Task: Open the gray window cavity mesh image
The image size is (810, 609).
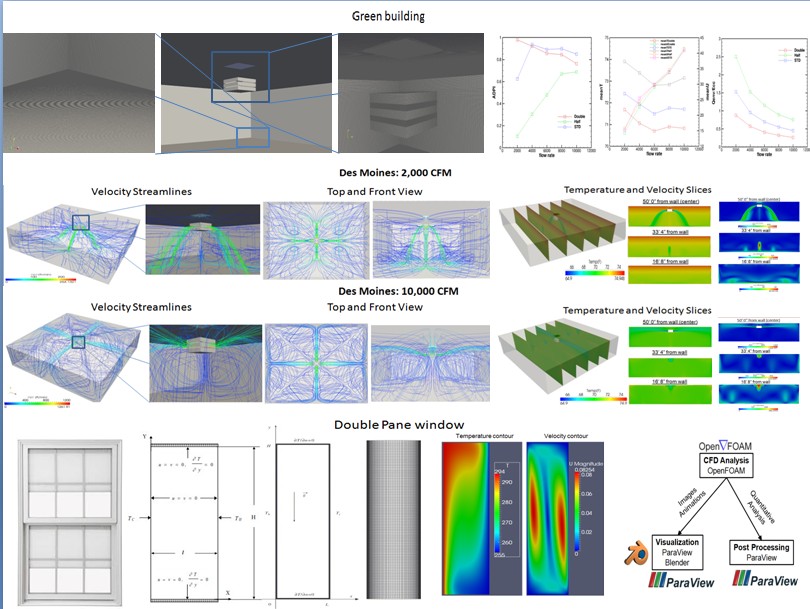Action: [394, 520]
